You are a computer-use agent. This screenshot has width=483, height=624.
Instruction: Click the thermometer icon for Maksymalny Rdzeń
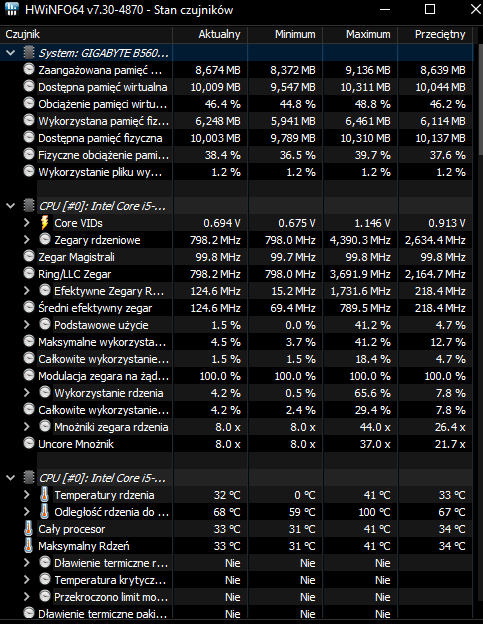coord(28,546)
